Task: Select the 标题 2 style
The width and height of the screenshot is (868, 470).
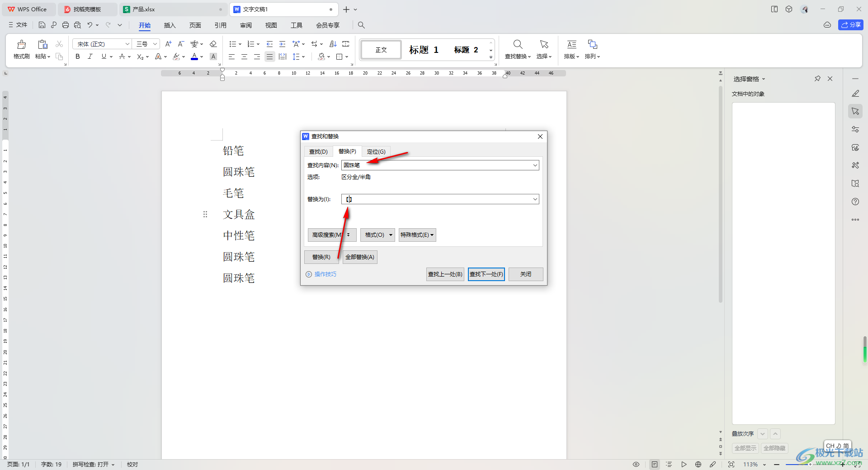Action: pyautogui.click(x=466, y=50)
